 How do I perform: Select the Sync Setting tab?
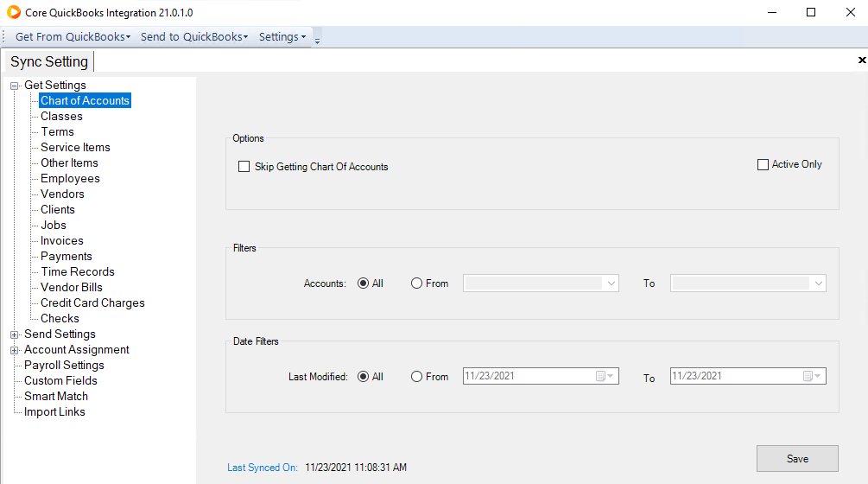[49, 61]
